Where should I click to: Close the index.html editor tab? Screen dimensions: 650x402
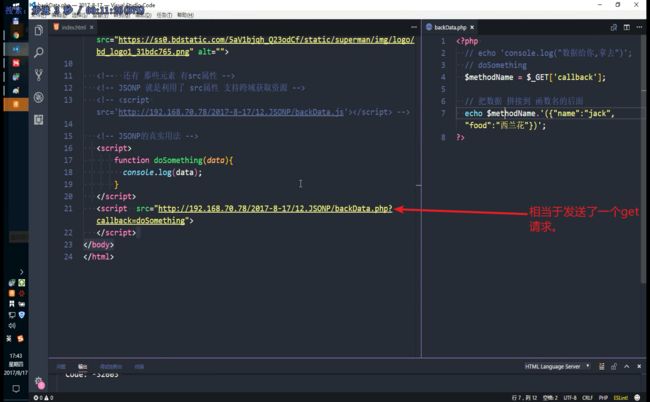point(92,27)
